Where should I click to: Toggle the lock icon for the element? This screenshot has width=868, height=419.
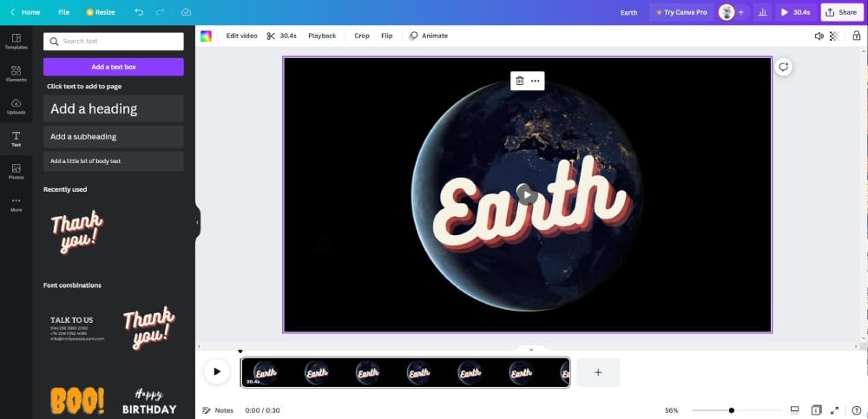coord(857,36)
